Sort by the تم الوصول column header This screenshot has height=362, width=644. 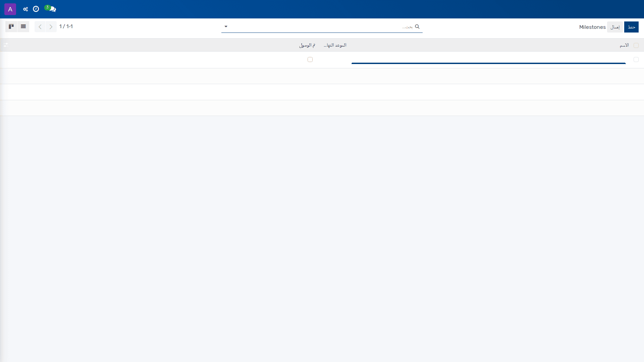pos(307,45)
